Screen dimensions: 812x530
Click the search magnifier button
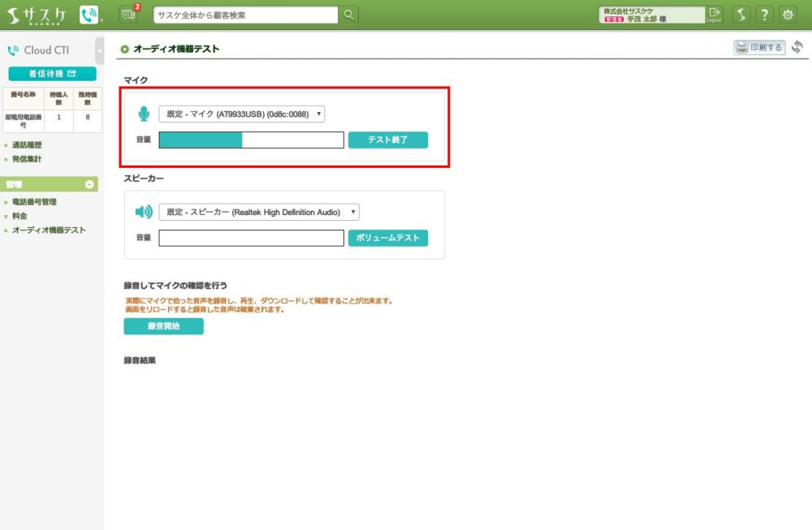point(348,15)
